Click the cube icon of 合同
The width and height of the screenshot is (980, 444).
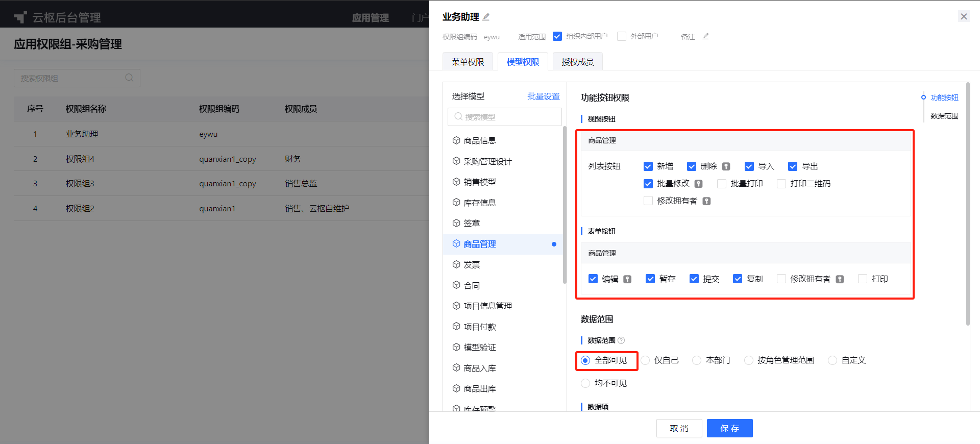coord(456,285)
